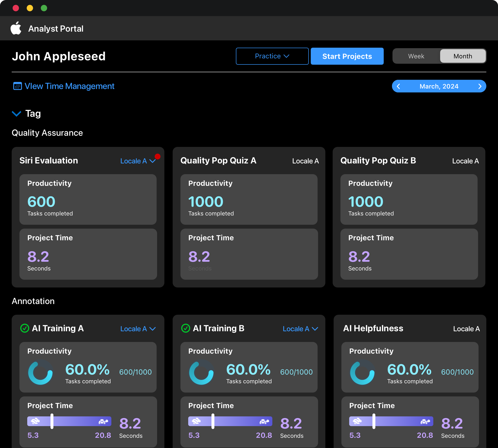Viewport: 498px width, 448px height.
Task: Click the Locale A label on AI Helpfulness
Action: point(466,329)
